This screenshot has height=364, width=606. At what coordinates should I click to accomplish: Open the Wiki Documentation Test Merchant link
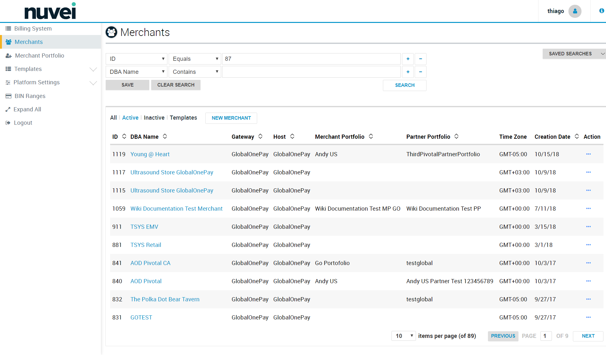click(176, 209)
